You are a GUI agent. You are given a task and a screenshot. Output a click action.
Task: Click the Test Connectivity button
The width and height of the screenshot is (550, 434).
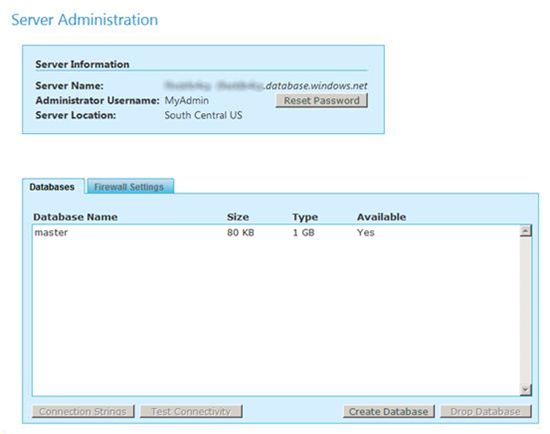(x=191, y=411)
